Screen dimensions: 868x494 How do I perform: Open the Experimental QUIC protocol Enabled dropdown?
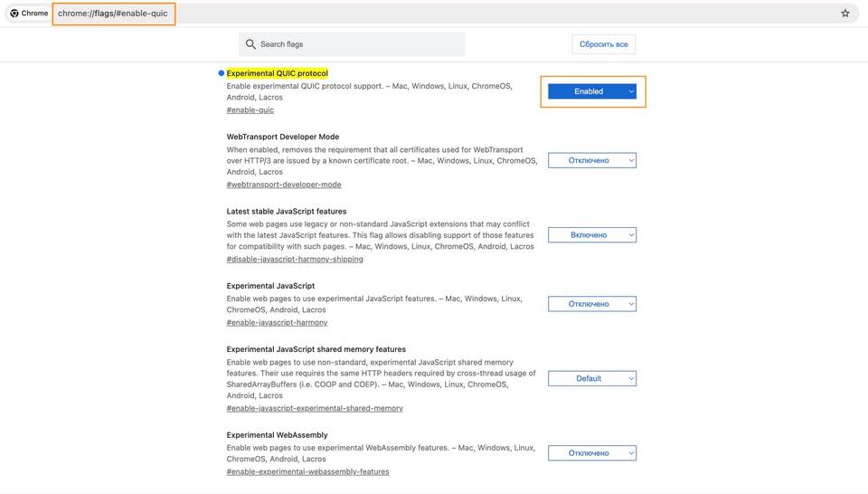click(x=592, y=91)
